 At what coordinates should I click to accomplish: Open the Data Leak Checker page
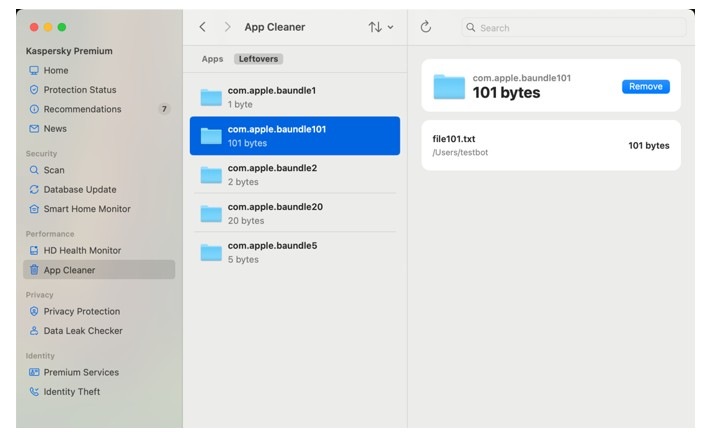coord(83,331)
